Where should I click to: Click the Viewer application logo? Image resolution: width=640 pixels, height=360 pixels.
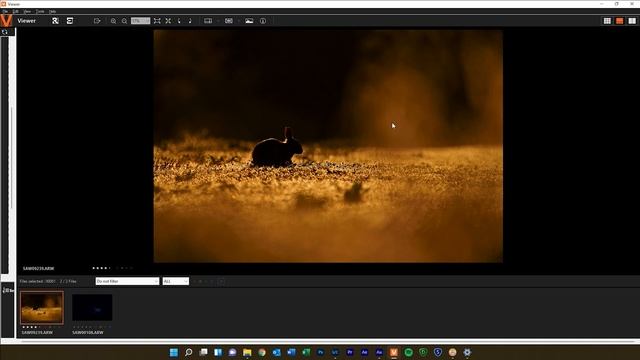7,20
